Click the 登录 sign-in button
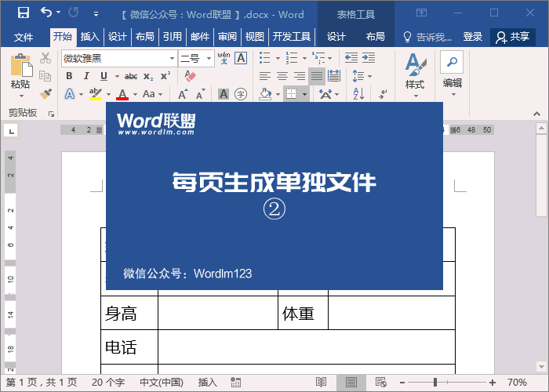549x392 pixels. point(473,36)
